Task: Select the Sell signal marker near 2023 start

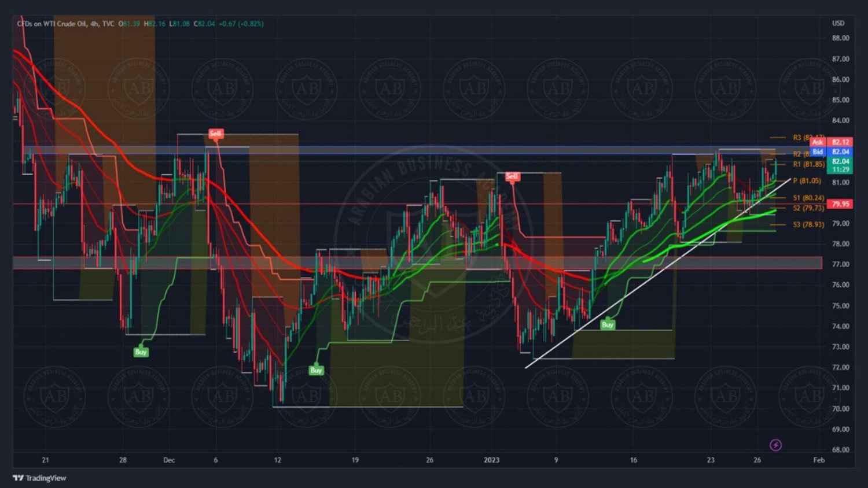Action: (x=512, y=176)
